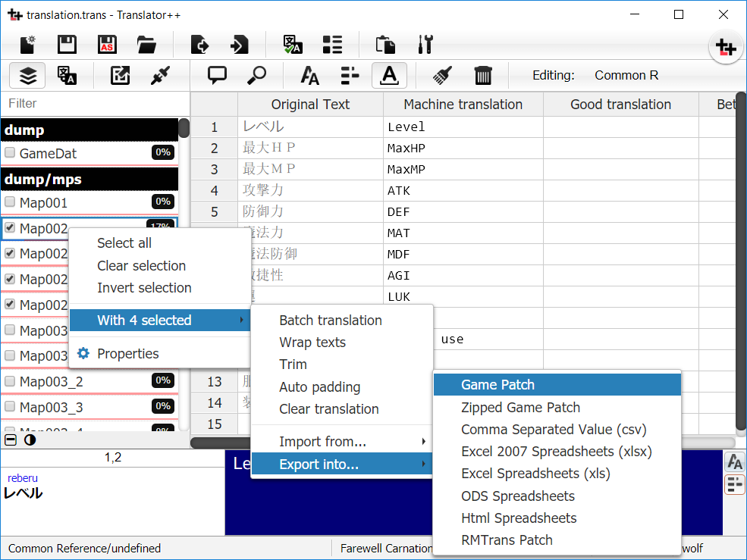Export as Zipped Game Patch
Viewport: 747px width, 560px height.
(x=557, y=407)
